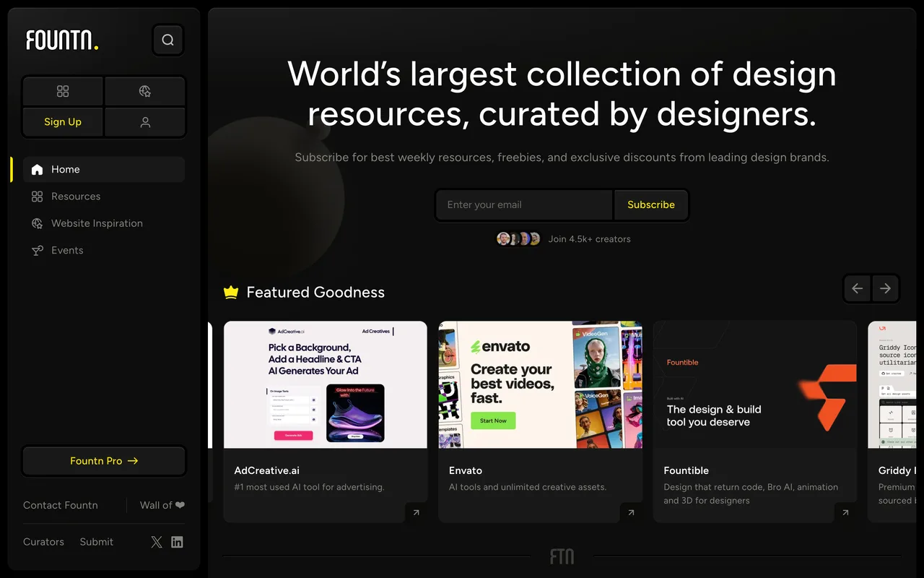Open Resources in sidebar
The image size is (924, 578).
point(104,197)
